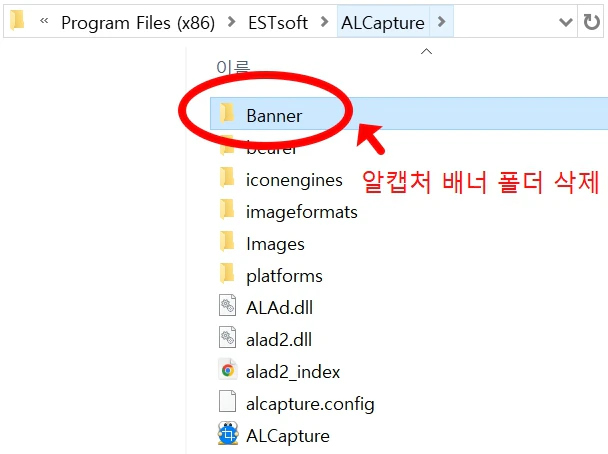Select the platforms folder name
The height and width of the screenshot is (454, 608).
pyautogui.click(x=284, y=276)
